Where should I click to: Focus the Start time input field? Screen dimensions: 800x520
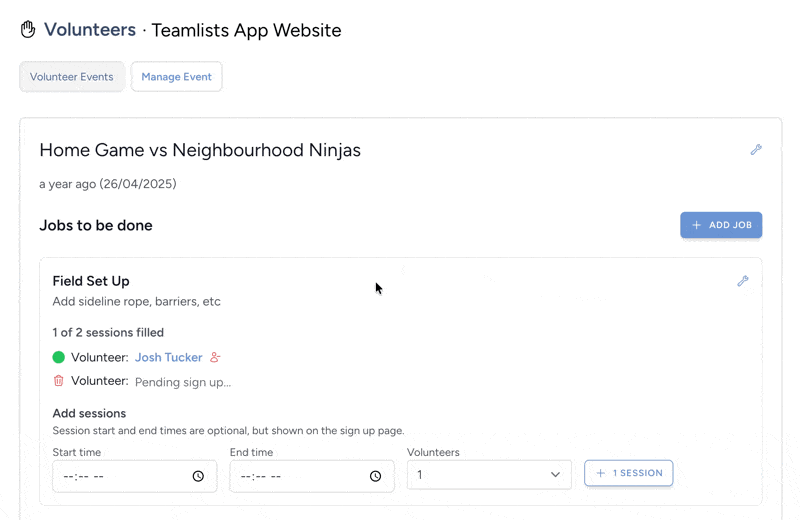click(x=135, y=476)
